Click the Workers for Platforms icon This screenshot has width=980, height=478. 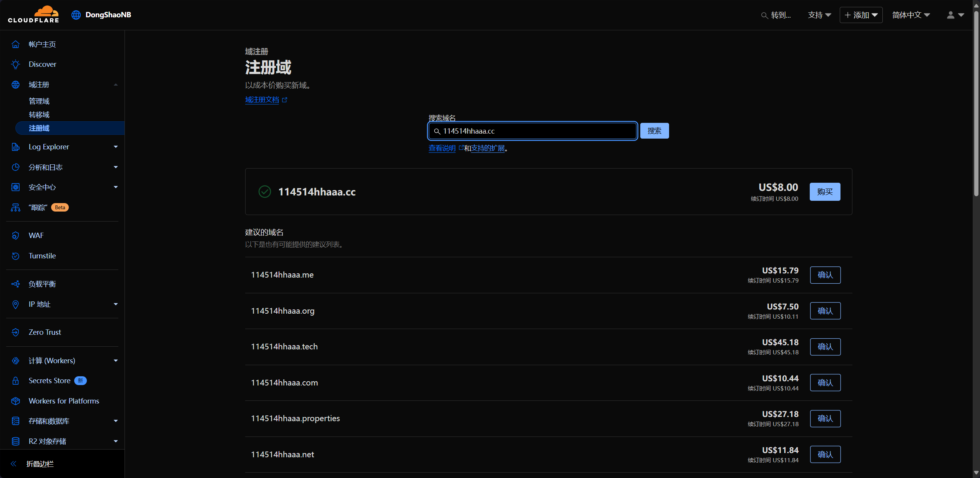point(15,401)
